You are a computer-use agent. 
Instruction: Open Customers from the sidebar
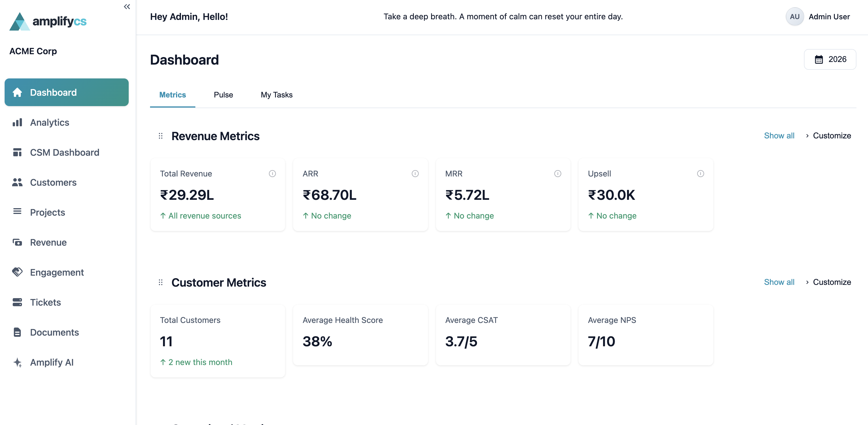53,183
